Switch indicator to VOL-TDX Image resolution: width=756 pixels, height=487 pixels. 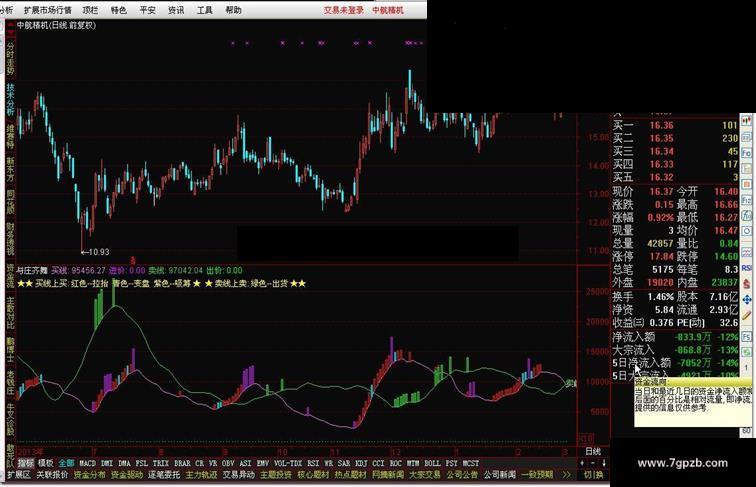(x=287, y=463)
